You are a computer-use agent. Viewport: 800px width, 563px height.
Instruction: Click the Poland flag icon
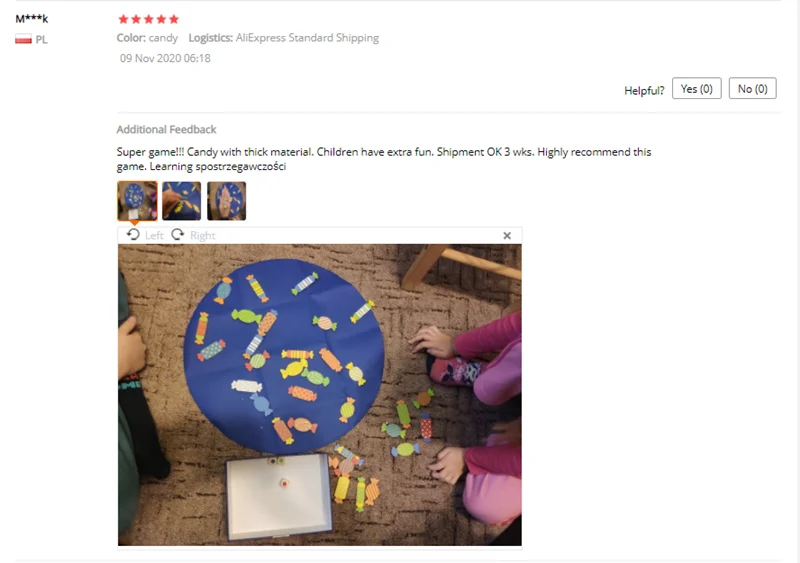coord(23,39)
